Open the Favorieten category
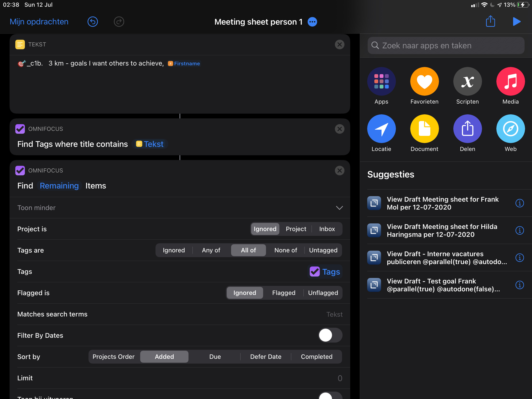 424,86
